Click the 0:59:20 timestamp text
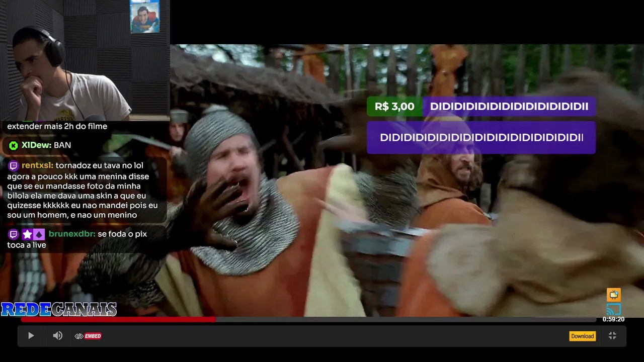The width and height of the screenshot is (644, 362). [x=613, y=319]
